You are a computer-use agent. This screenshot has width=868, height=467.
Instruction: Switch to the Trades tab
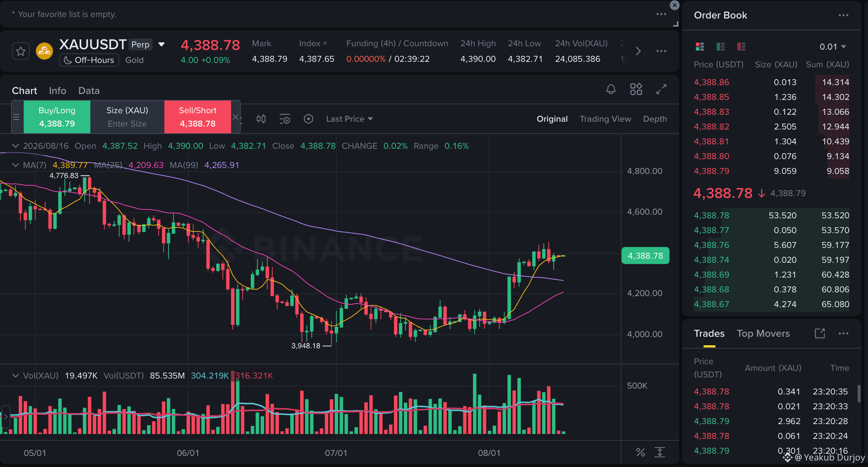(709, 333)
